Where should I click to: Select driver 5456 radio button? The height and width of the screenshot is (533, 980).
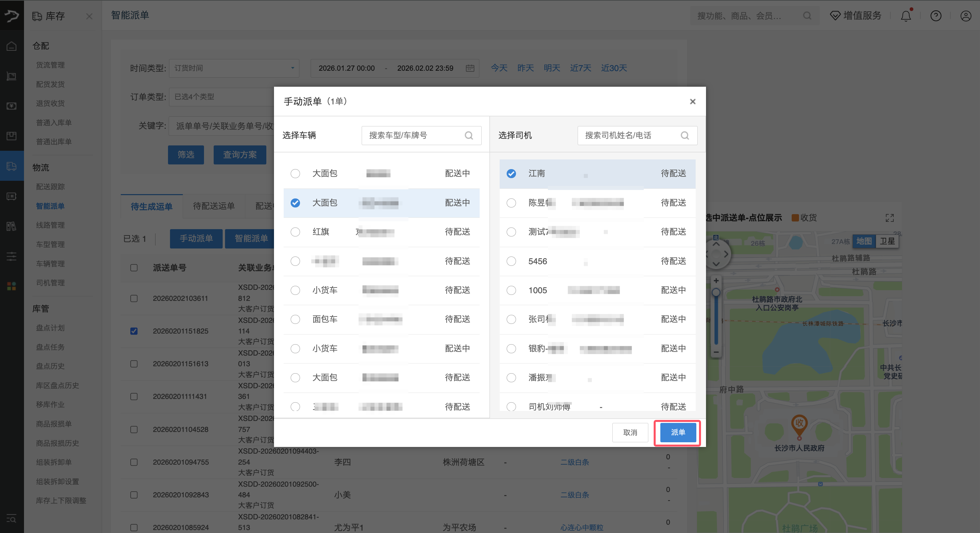511,261
